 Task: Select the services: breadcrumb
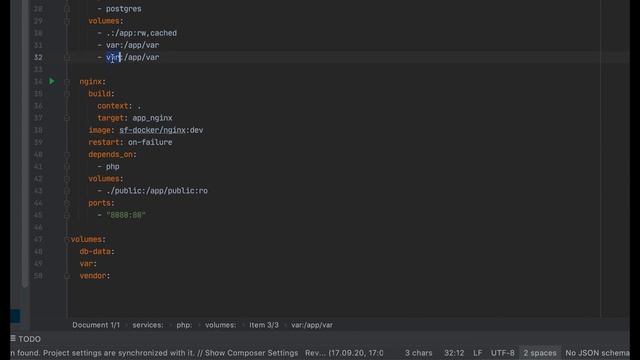pos(148,325)
